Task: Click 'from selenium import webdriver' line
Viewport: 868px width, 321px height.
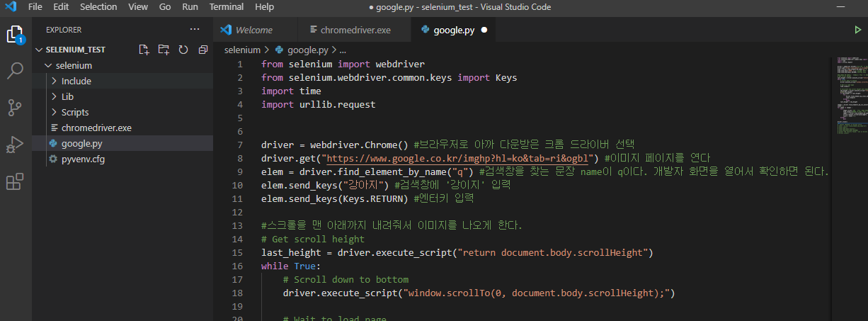Action: (x=343, y=64)
